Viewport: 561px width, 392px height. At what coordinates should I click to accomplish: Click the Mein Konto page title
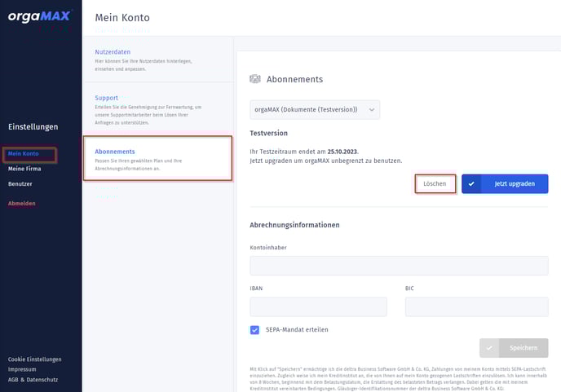click(x=122, y=18)
